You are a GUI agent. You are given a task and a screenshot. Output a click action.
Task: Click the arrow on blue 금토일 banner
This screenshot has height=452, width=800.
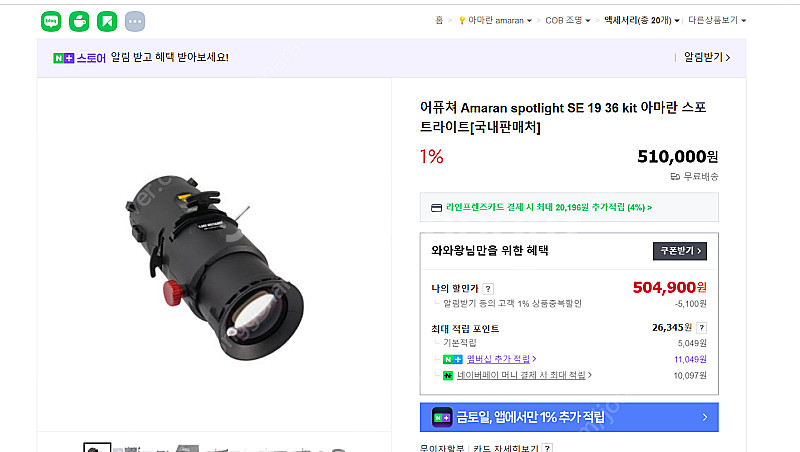[x=705, y=417]
